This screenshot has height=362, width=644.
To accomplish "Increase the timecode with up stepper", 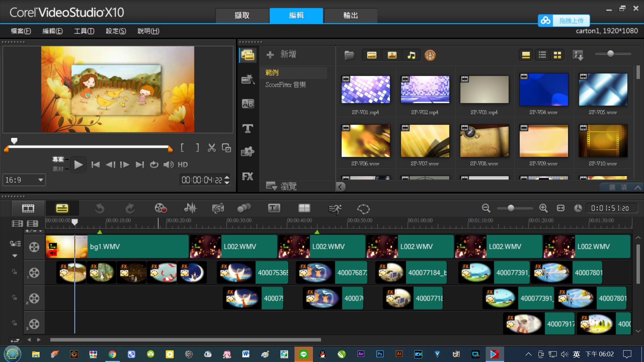I will click(227, 177).
